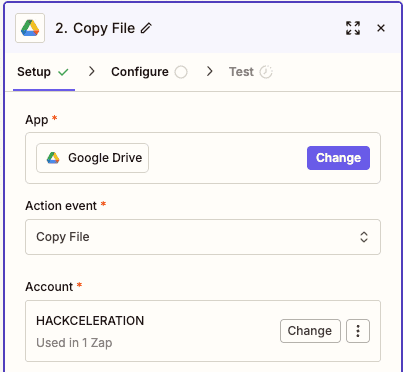Close the Copy File step panel
Screen dimensions: 403x372
pos(381,28)
